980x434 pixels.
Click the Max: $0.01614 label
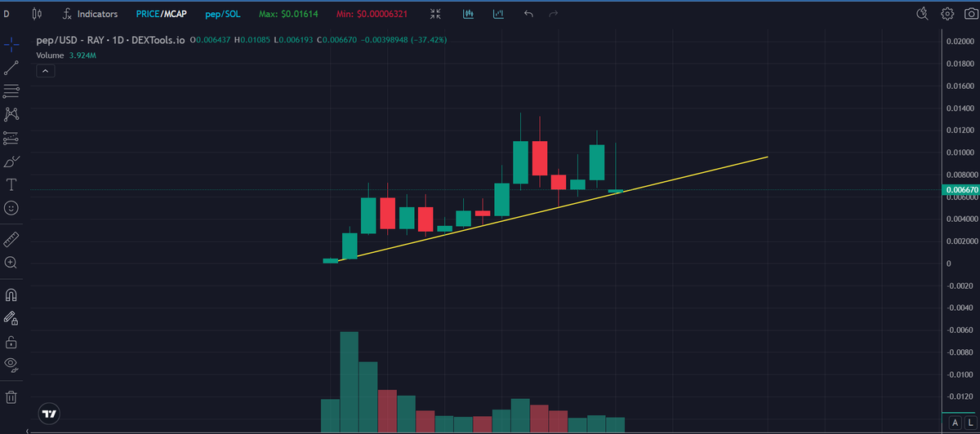coord(290,14)
